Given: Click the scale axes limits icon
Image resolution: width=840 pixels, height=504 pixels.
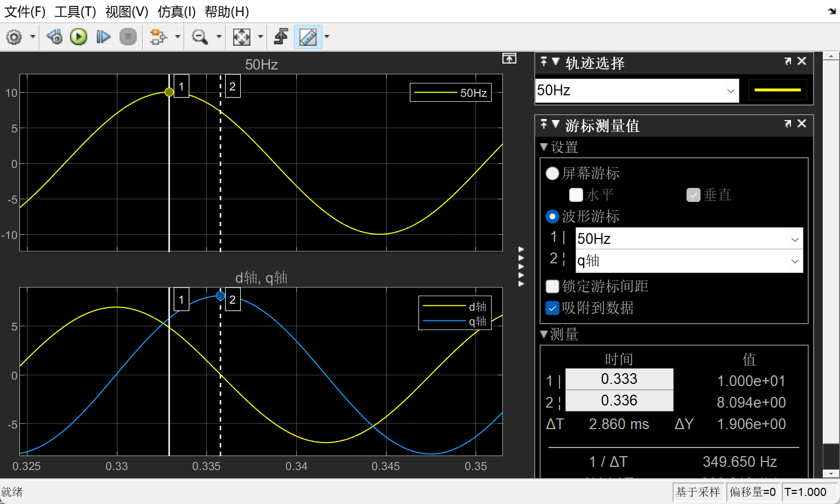Looking at the screenshot, I should pos(241,37).
